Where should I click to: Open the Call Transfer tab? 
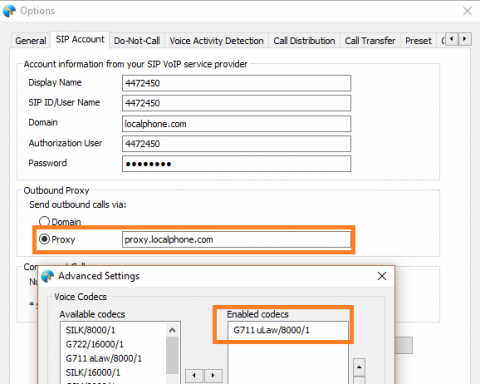tap(370, 41)
